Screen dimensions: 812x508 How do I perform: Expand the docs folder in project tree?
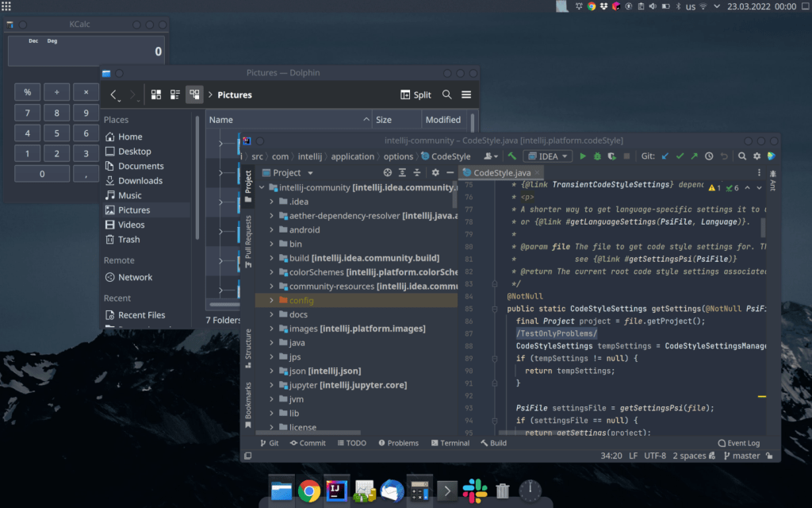point(271,315)
